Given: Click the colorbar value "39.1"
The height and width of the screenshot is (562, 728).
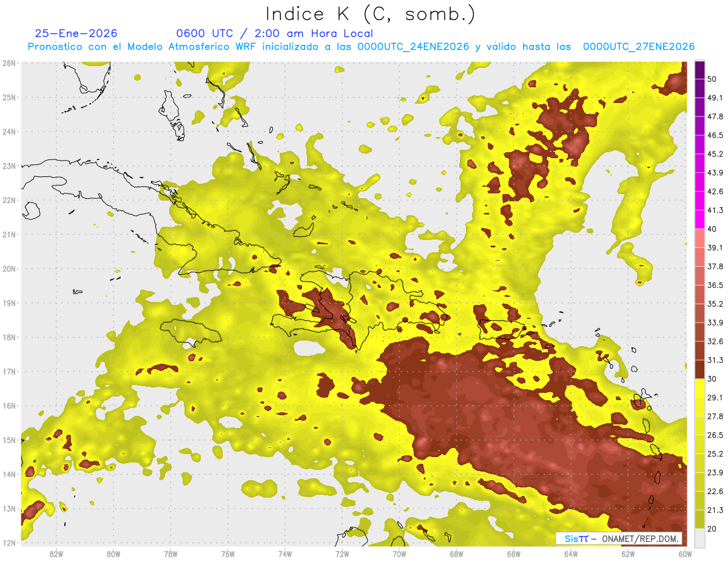Looking at the screenshot, I should tap(715, 247).
